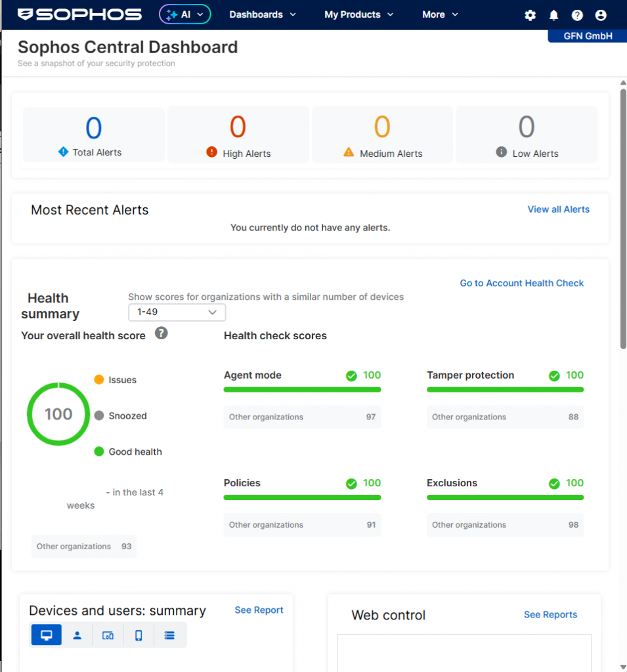The width and height of the screenshot is (627, 672).
Task: Go to Account Health Check
Action: [521, 283]
